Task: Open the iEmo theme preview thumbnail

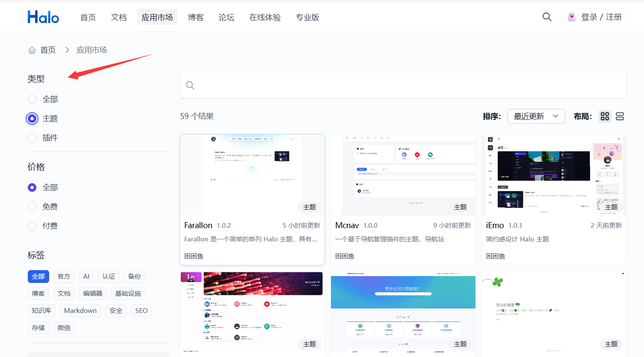Action: pos(554,175)
